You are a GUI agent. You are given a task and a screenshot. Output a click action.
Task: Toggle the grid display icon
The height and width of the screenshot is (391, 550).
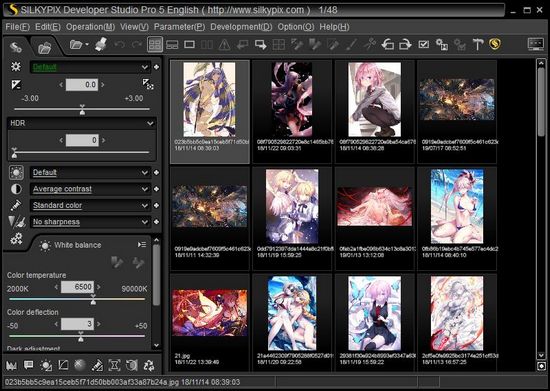[x=279, y=45]
